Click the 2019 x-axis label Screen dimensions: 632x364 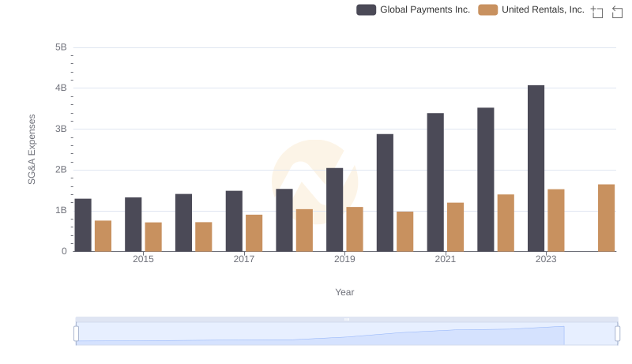344,259
